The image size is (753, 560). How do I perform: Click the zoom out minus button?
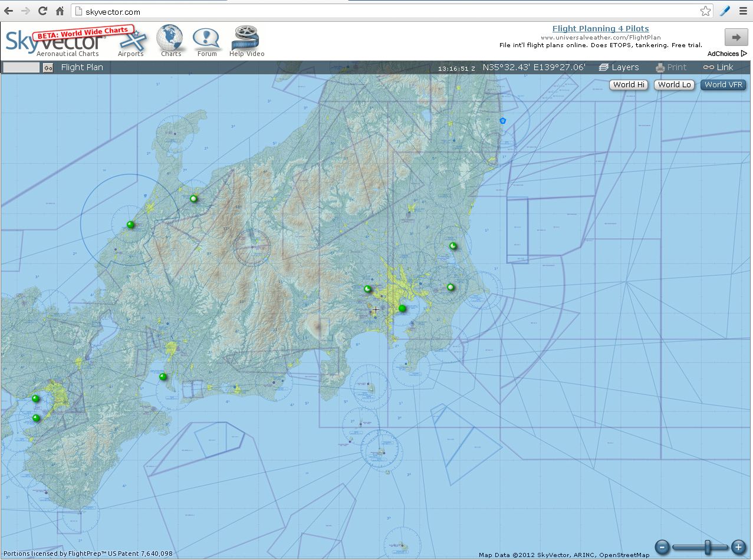pyautogui.click(x=662, y=547)
